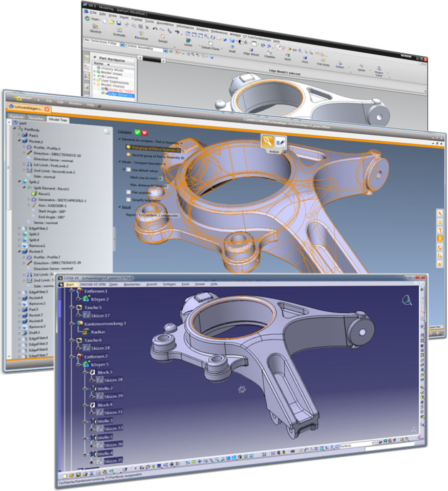Screen dimensions: 448x491
Task: Click the green checkmark next to Compare
Action: click(x=137, y=132)
